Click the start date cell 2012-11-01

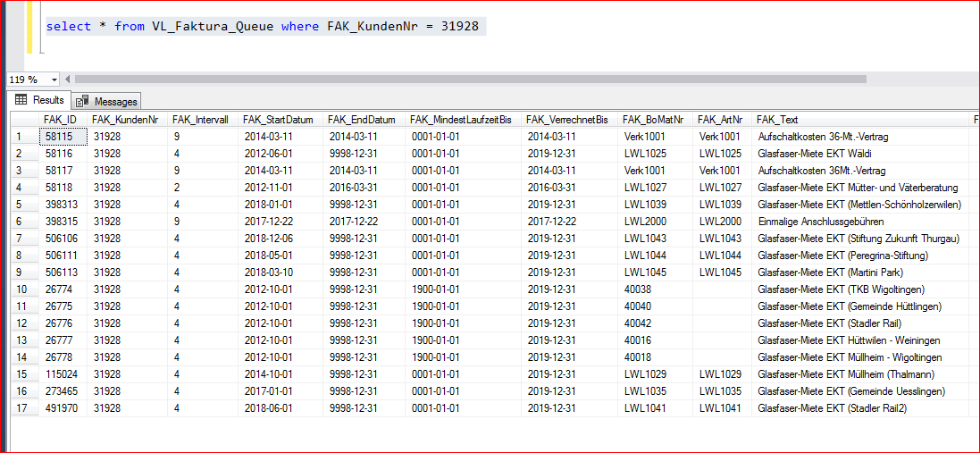pyautogui.click(x=280, y=187)
